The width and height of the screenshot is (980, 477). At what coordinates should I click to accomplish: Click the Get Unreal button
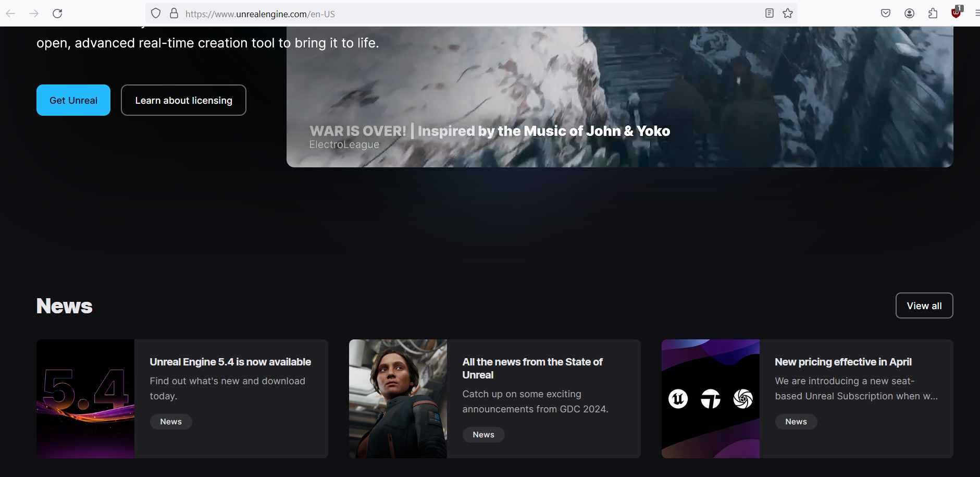pyautogui.click(x=73, y=100)
